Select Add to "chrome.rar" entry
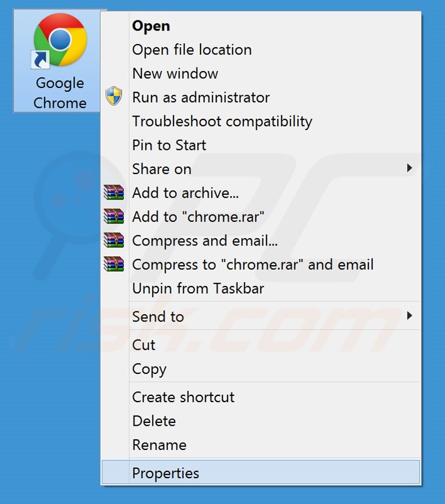This screenshot has height=504, width=445. point(261,217)
